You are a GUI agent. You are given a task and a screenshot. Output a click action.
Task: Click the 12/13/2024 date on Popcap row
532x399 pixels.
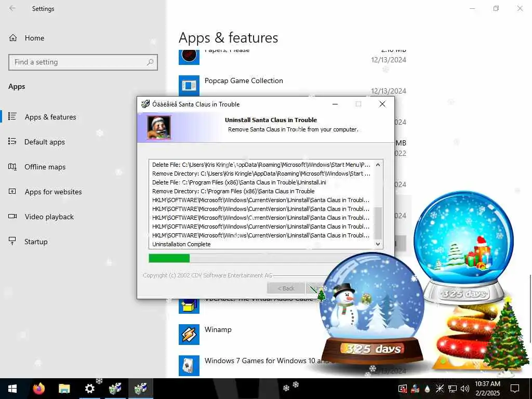coord(388,91)
